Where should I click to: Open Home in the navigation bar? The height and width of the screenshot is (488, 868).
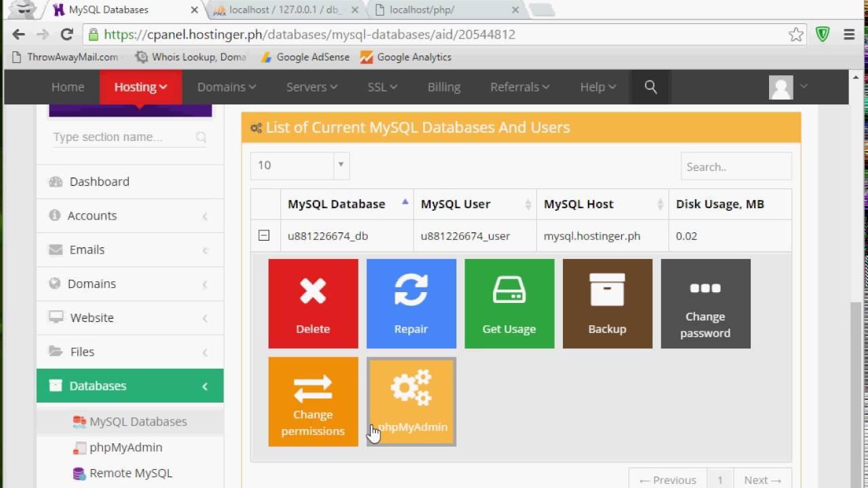click(x=68, y=87)
